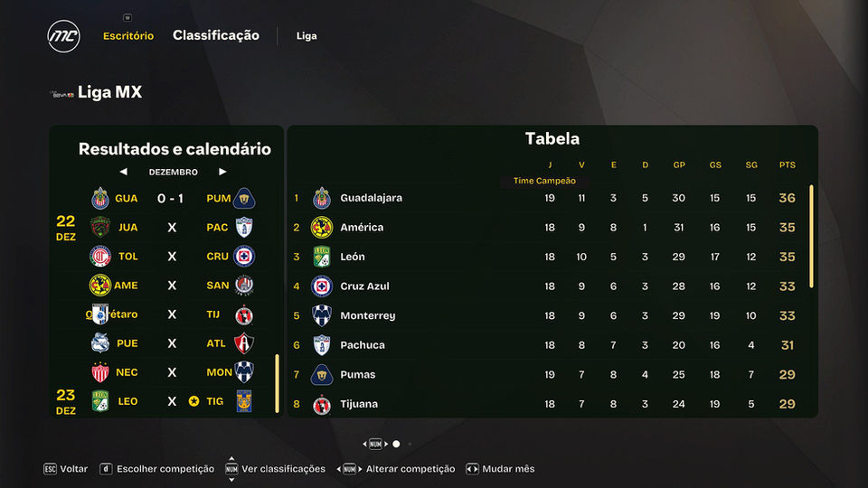Click the Mudar mês control
This screenshot has width=868, height=488.
[500, 469]
